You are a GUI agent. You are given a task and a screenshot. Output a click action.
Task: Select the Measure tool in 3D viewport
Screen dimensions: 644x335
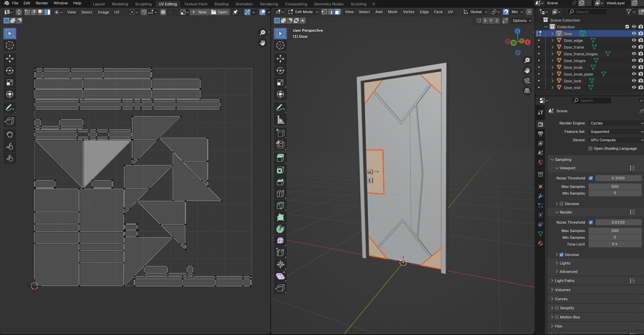(280, 120)
